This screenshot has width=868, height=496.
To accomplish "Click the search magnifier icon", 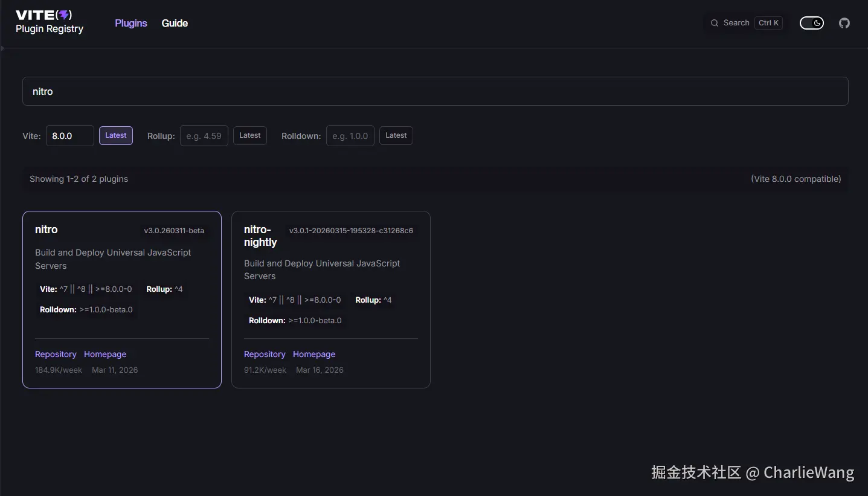I will pyautogui.click(x=715, y=23).
